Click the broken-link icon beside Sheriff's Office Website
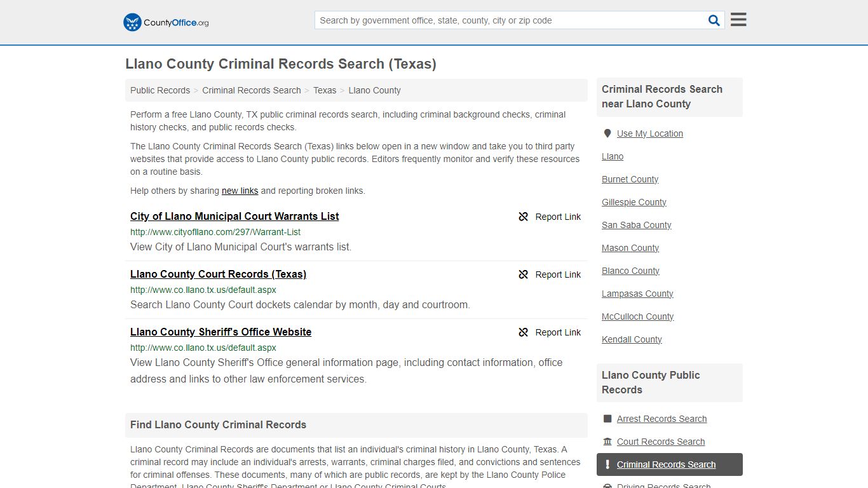 click(x=524, y=332)
